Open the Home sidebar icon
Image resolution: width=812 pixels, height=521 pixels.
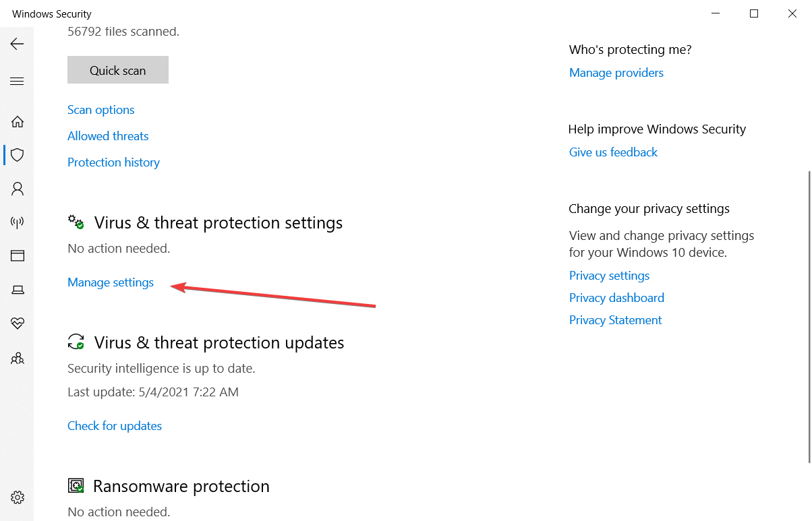tap(18, 122)
